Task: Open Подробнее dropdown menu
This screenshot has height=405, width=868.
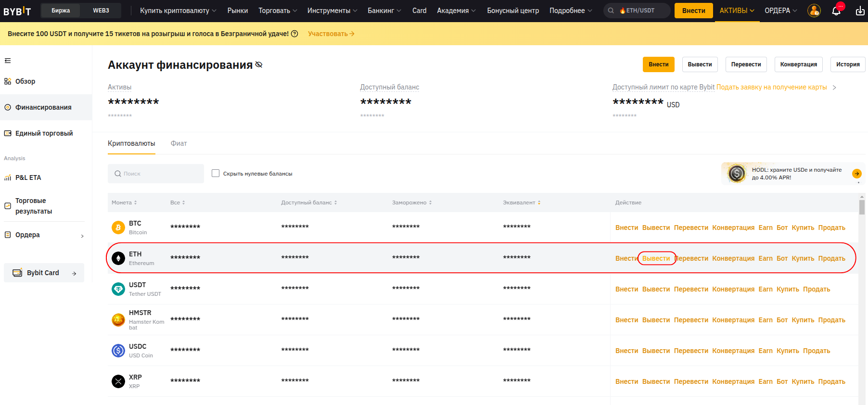Action: [571, 11]
